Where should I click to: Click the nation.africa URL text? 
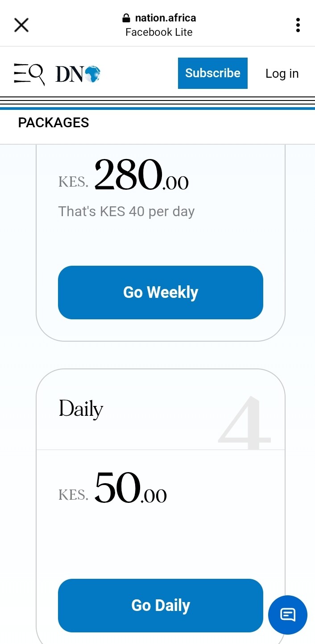tap(166, 18)
